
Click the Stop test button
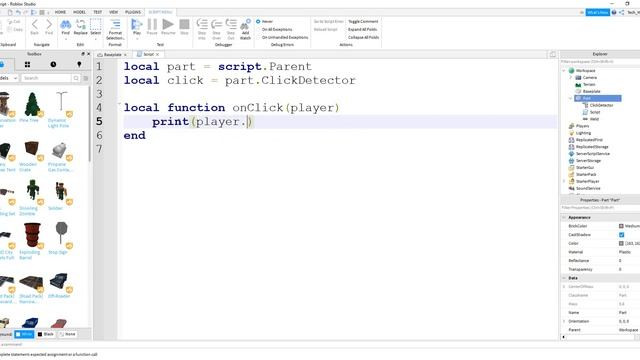184,24
